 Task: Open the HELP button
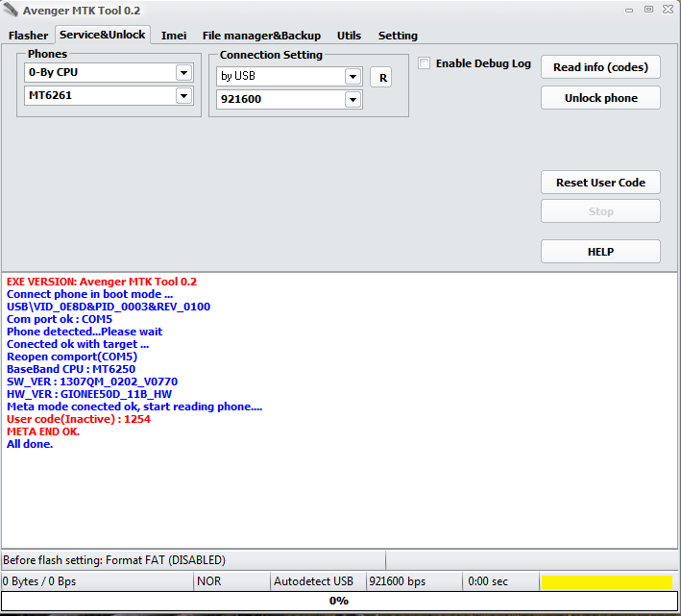(600, 252)
